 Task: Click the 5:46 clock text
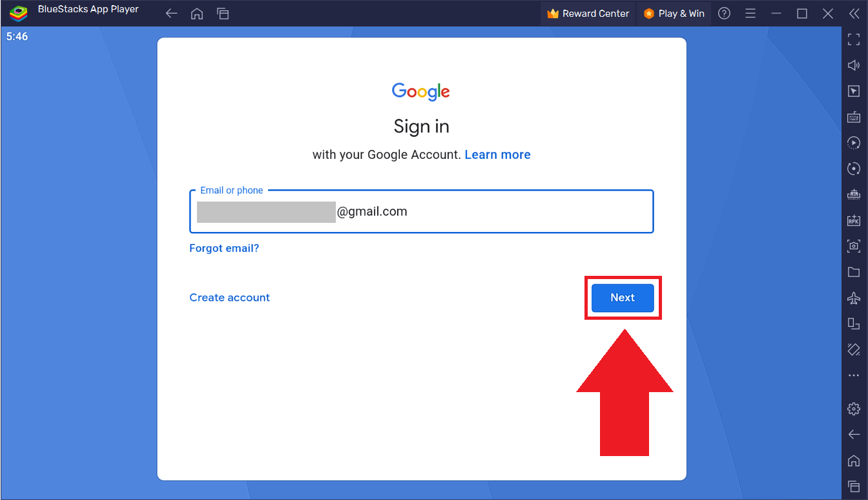[17, 37]
